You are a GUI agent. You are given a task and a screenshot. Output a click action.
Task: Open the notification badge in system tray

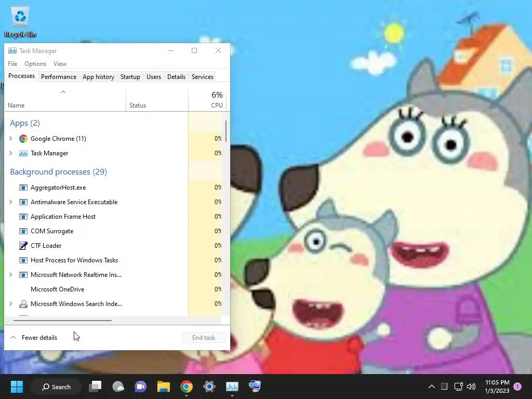(x=517, y=387)
